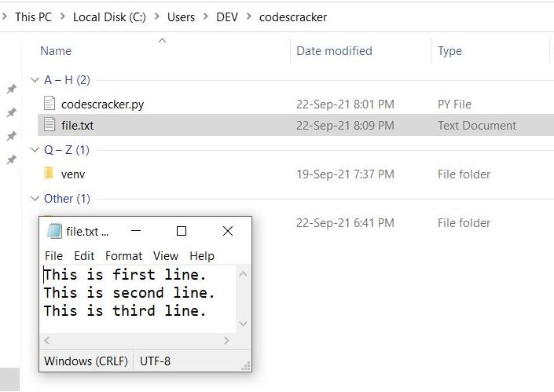The width and height of the screenshot is (554, 392).
Task: Open the Notepad Edit menu
Action: pos(84,255)
